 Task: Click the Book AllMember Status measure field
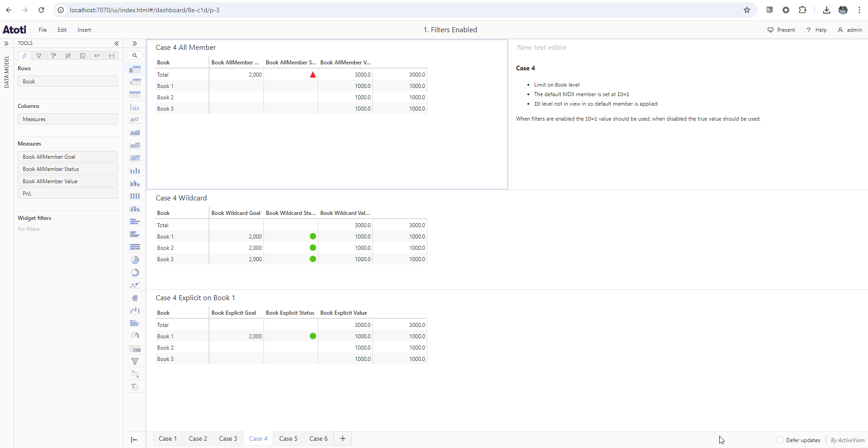click(x=68, y=169)
